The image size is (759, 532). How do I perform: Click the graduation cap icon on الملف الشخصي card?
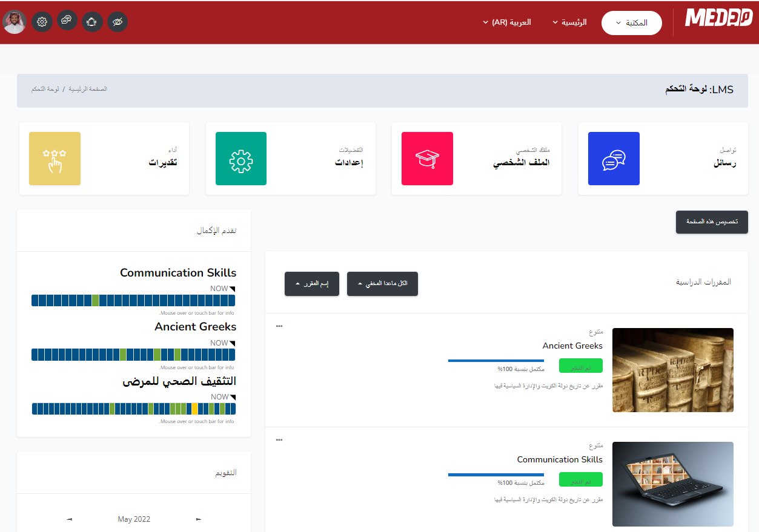point(427,159)
